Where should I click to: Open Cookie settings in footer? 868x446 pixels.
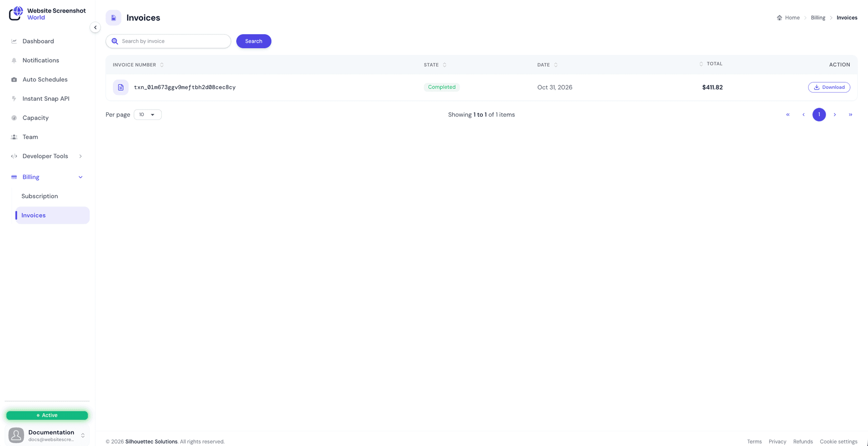(839, 442)
